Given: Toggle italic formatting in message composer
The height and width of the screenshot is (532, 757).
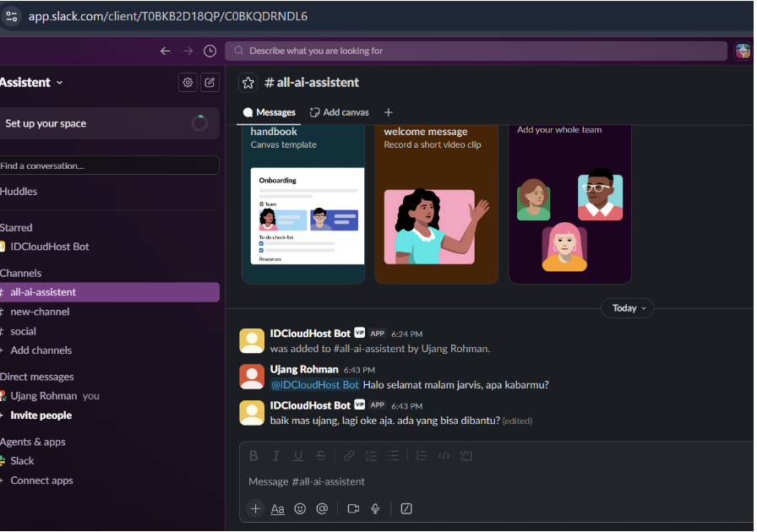Looking at the screenshot, I should point(276,456).
